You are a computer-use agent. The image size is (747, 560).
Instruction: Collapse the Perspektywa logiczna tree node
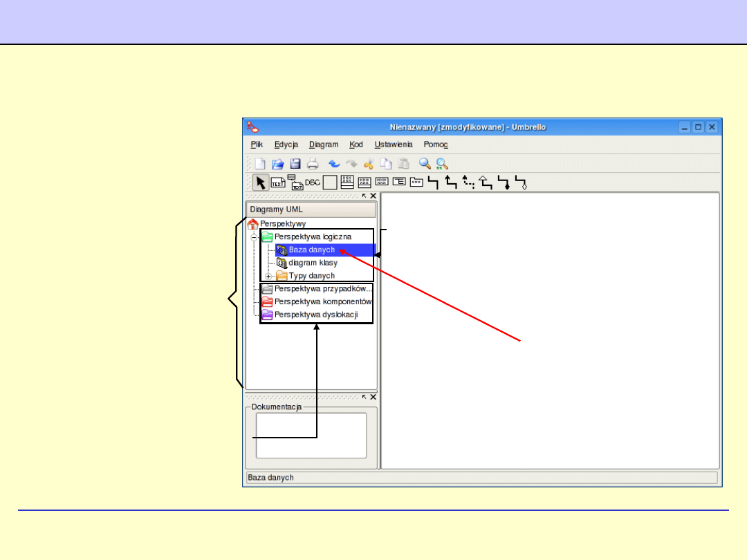254,237
